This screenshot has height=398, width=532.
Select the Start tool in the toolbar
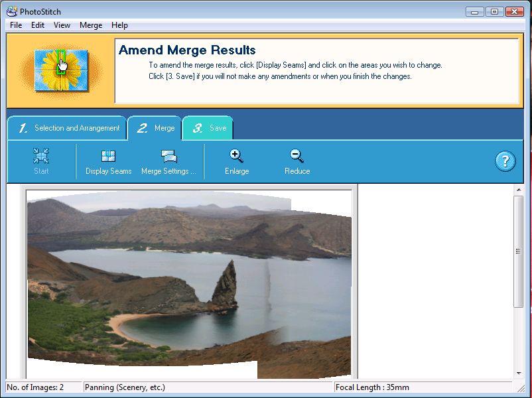tap(40, 161)
